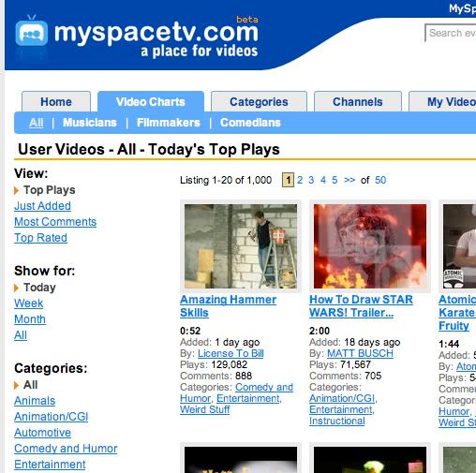Go to listing page 4
The image size is (476, 473).
coord(323,180)
